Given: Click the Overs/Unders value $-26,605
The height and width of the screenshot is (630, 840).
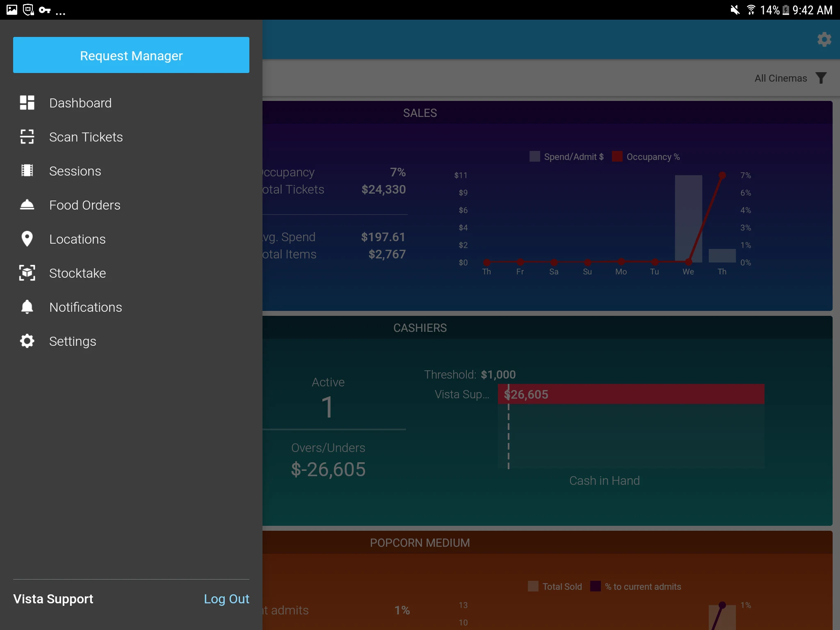Looking at the screenshot, I should 328,469.
